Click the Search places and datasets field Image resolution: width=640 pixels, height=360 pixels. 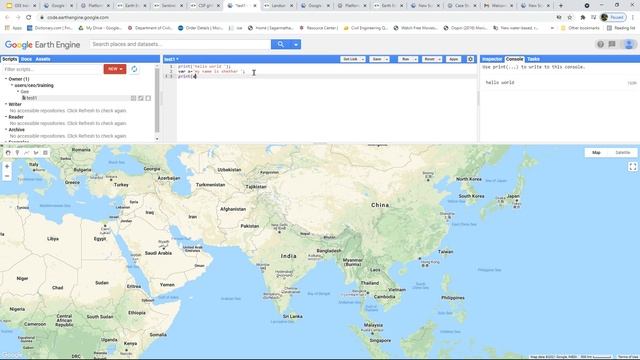point(180,44)
